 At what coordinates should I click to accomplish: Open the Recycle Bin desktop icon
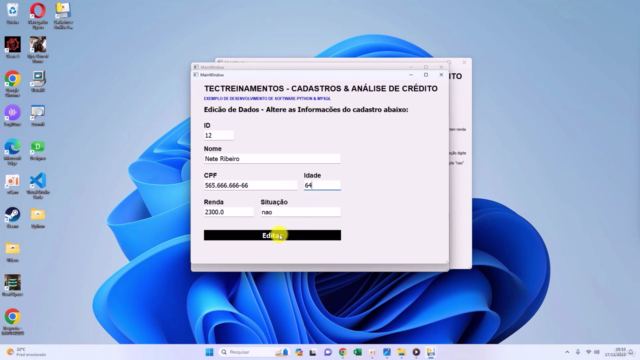pyautogui.click(x=13, y=14)
